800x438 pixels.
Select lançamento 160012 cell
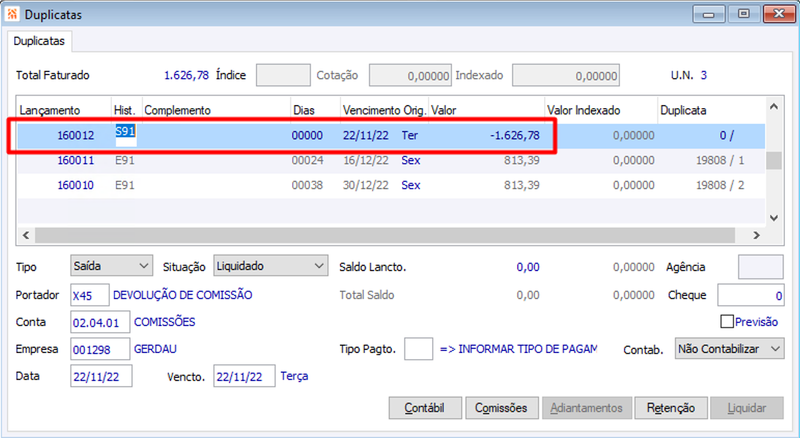click(76, 135)
